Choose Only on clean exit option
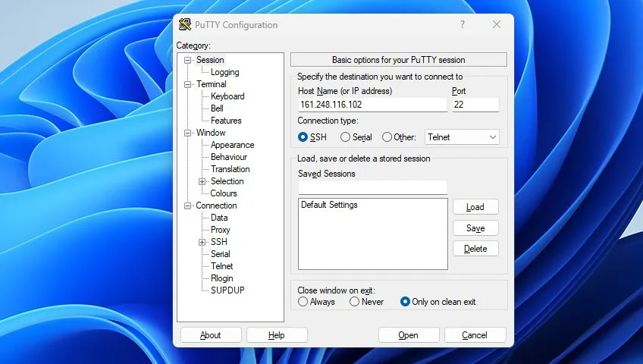Viewport: 643px width, 364px height. pyautogui.click(x=405, y=302)
